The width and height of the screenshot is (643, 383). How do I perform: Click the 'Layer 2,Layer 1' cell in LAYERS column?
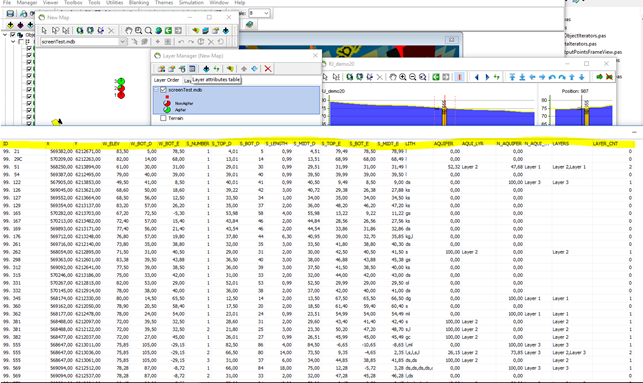pos(569,167)
